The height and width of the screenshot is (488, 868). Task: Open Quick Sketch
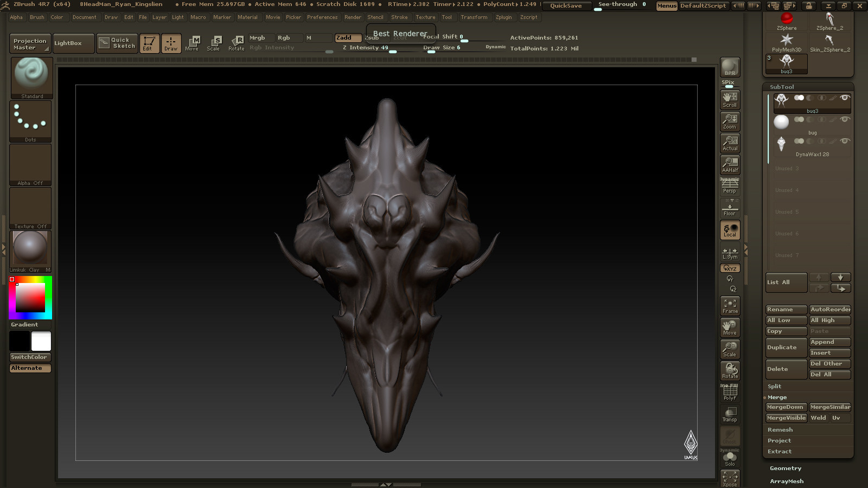pyautogui.click(x=117, y=43)
